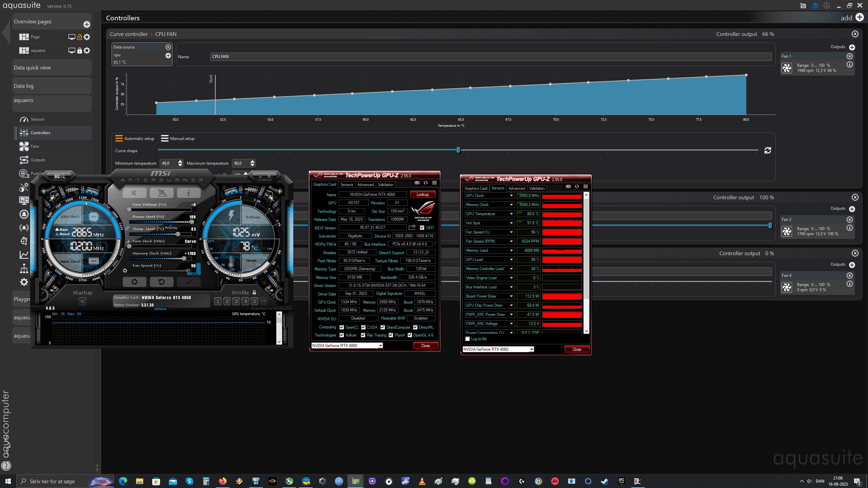Add another data source with plus icon
The height and width of the screenshot is (488, 868).
click(168, 56)
